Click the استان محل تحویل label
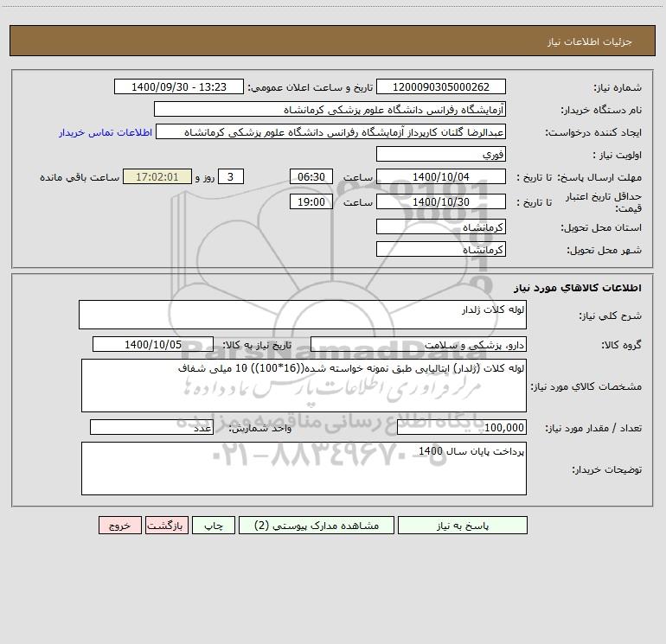 click(601, 228)
